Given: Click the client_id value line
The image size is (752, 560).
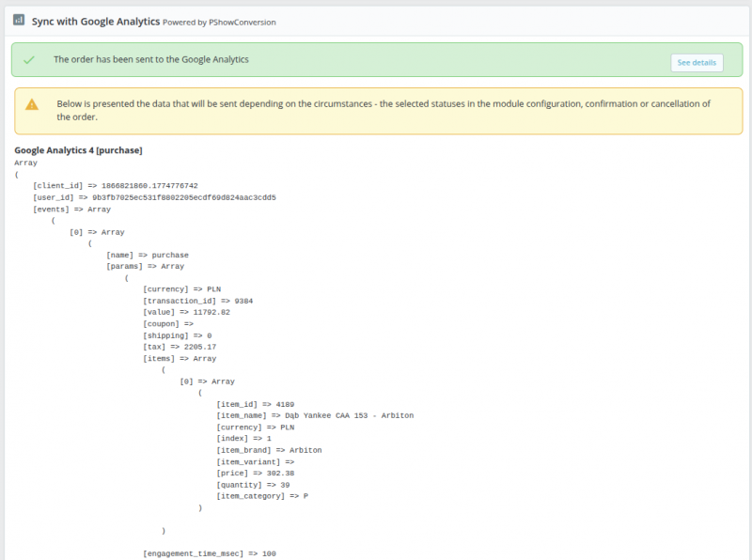Looking at the screenshot, I should 115,186.
